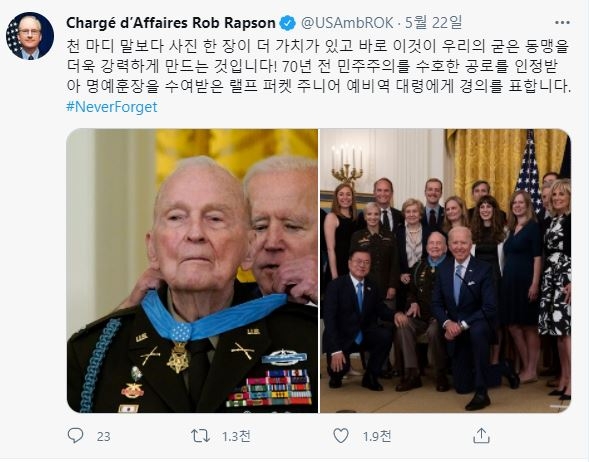Screen dimensions: 589x462
Task: Click the retweet count 1.3천
Action: click(236, 436)
